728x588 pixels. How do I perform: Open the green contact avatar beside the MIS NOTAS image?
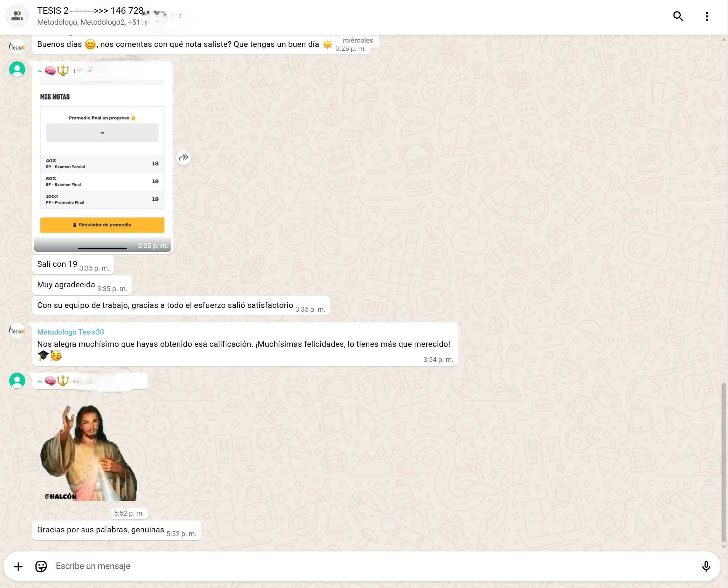pyautogui.click(x=17, y=69)
